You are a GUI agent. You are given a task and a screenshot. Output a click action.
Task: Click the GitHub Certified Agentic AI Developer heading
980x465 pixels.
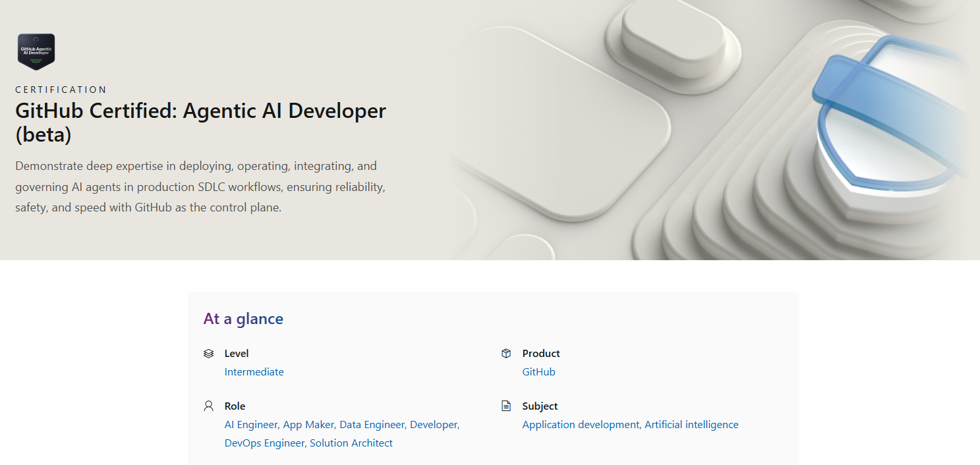pos(200,123)
